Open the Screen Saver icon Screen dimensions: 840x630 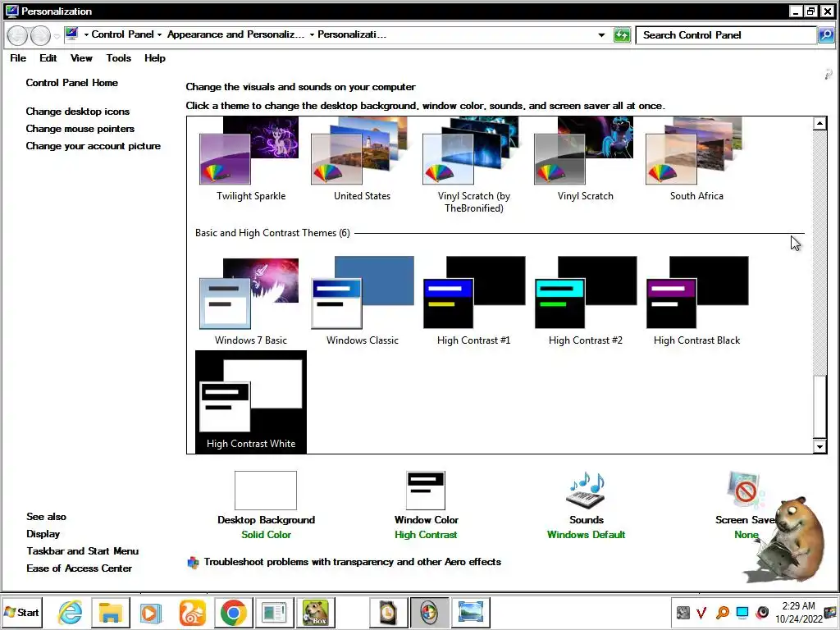coord(746,491)
